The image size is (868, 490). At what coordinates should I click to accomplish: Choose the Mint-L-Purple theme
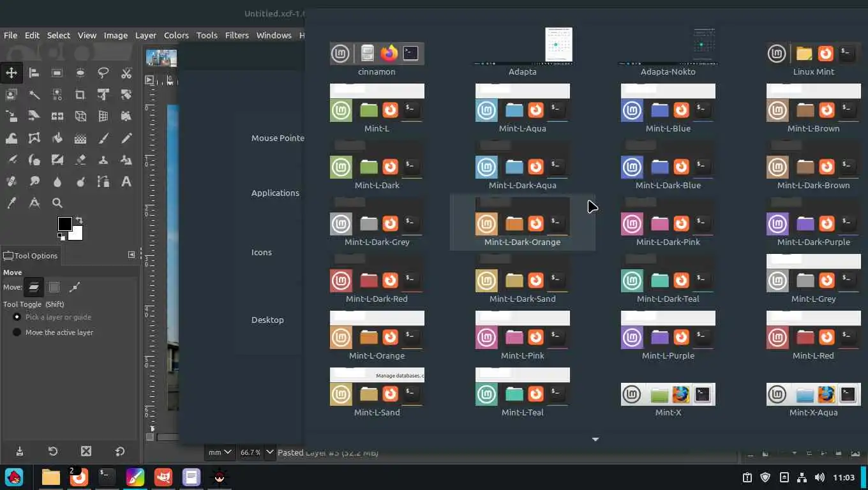(668, 336)
